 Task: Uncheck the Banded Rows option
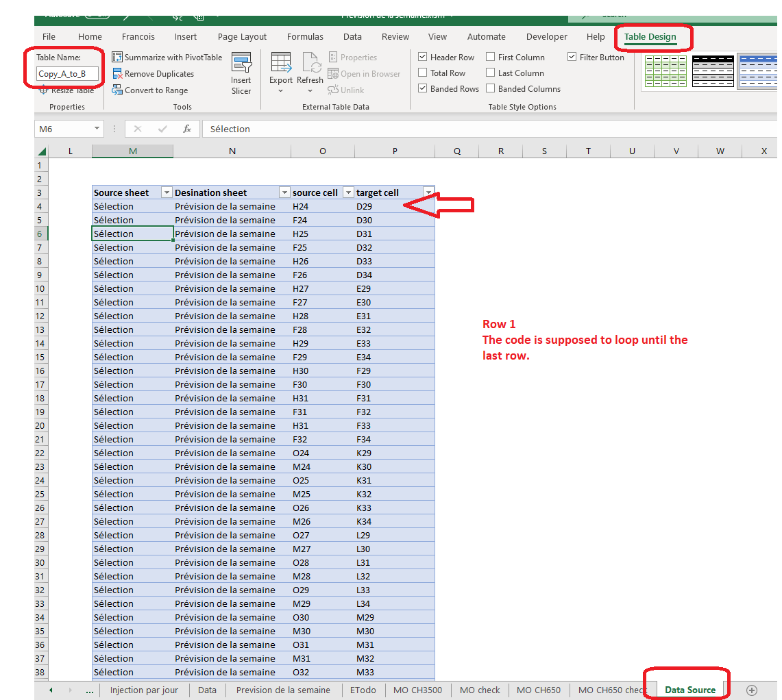[x=422, y=88]
